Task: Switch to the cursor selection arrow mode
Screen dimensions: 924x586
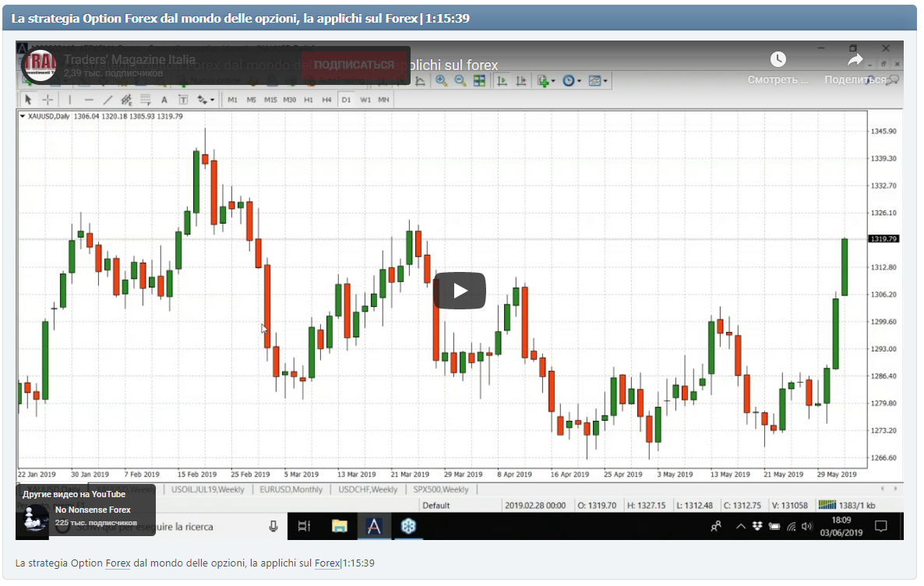Action: [x=29, y=99]
